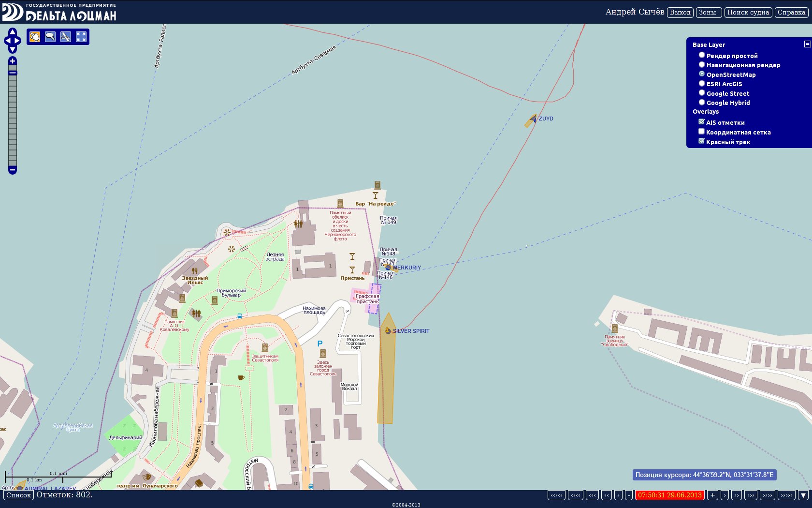Pan map up with north arrow

point(13,32)
